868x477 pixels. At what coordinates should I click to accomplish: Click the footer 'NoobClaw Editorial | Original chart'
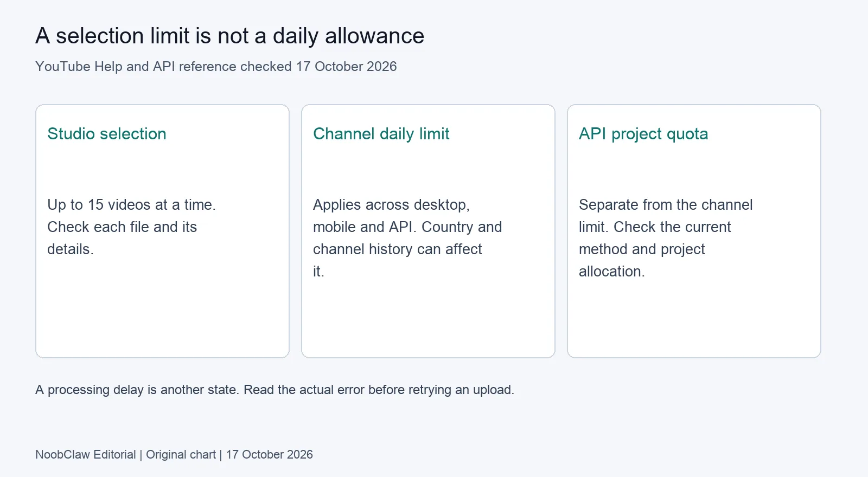125,455
